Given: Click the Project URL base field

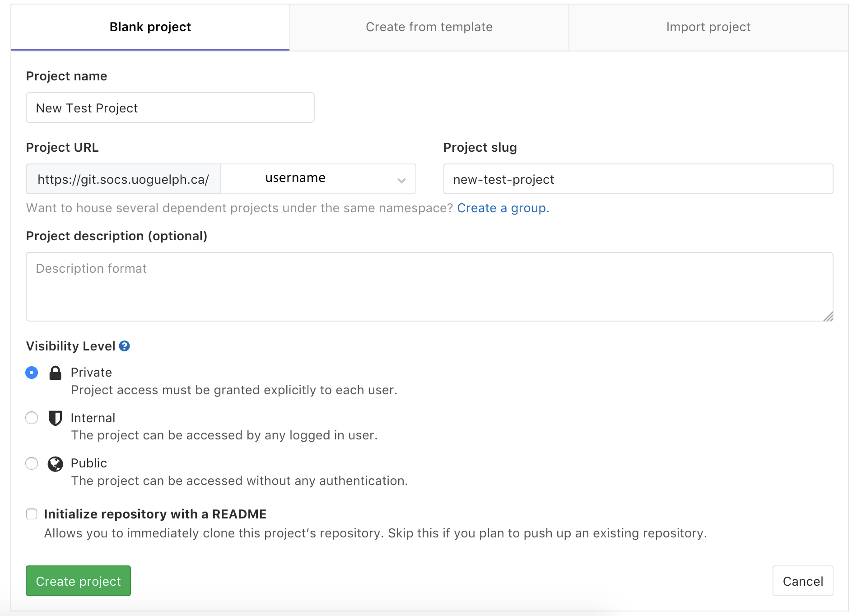Looking at the screenshot, I should click(122, 179).
